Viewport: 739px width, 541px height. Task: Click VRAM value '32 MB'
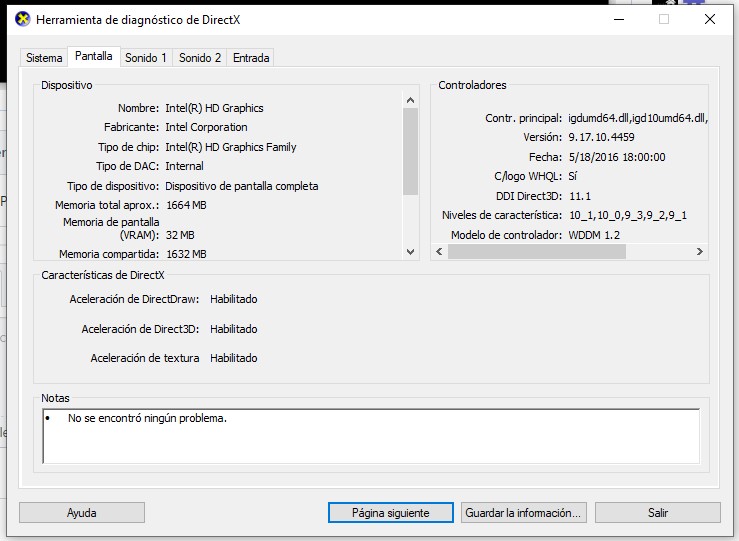tap(181, 235)
